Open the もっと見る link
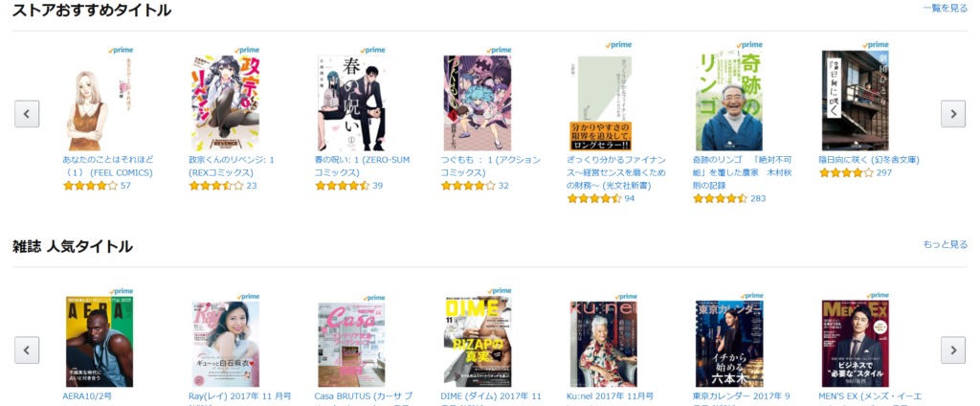 (x=945, y=244)
